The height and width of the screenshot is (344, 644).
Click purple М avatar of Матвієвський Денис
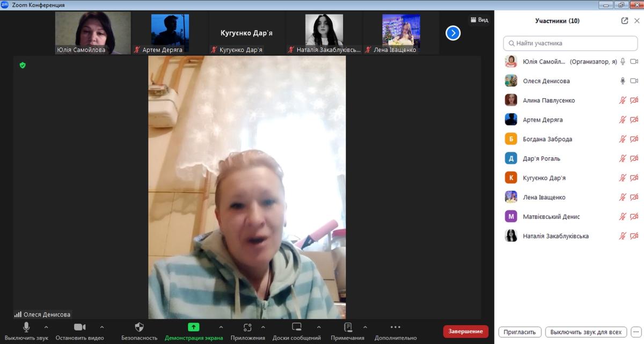511,216
